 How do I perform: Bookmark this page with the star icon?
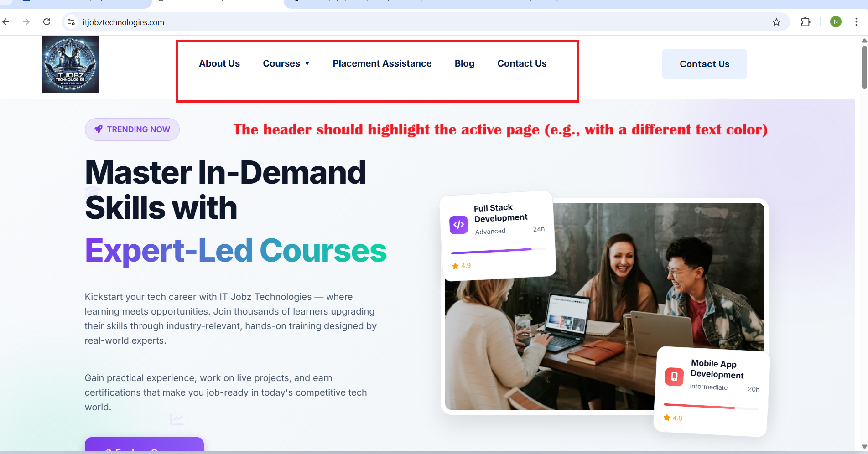tap(776, 22)
